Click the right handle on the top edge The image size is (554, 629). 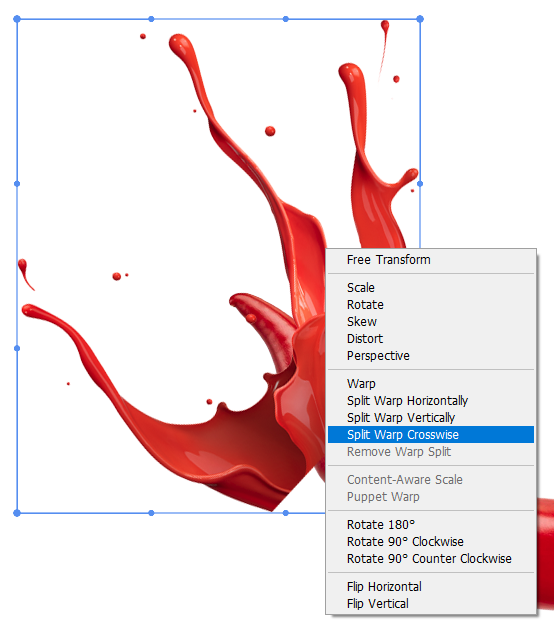[x=286, y=19]
